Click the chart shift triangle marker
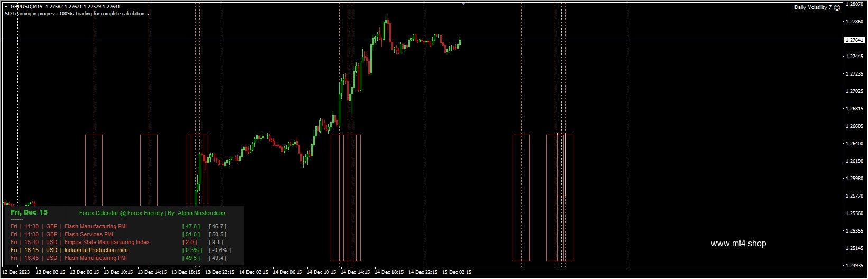This screenshot has width=868, height=279. coord(464,4)
